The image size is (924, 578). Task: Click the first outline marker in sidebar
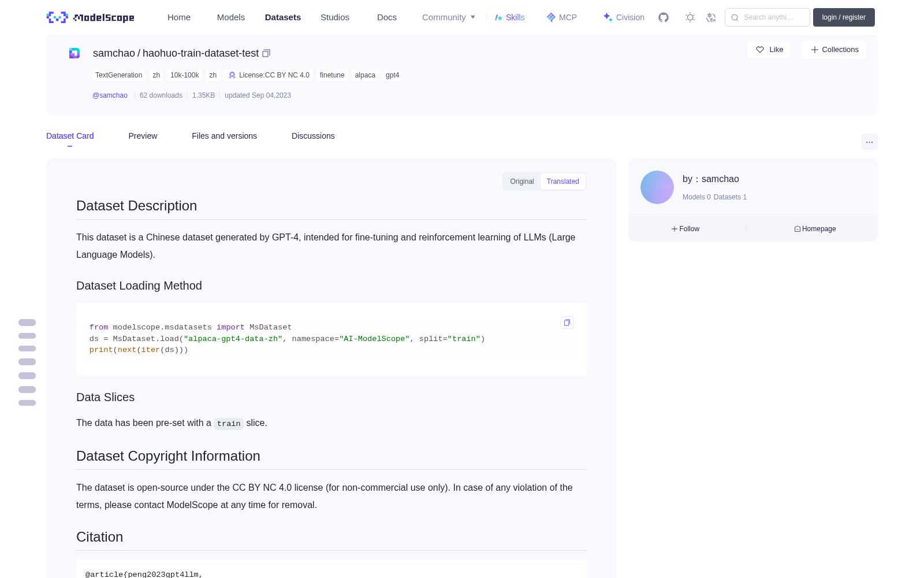tap(27, 323)
